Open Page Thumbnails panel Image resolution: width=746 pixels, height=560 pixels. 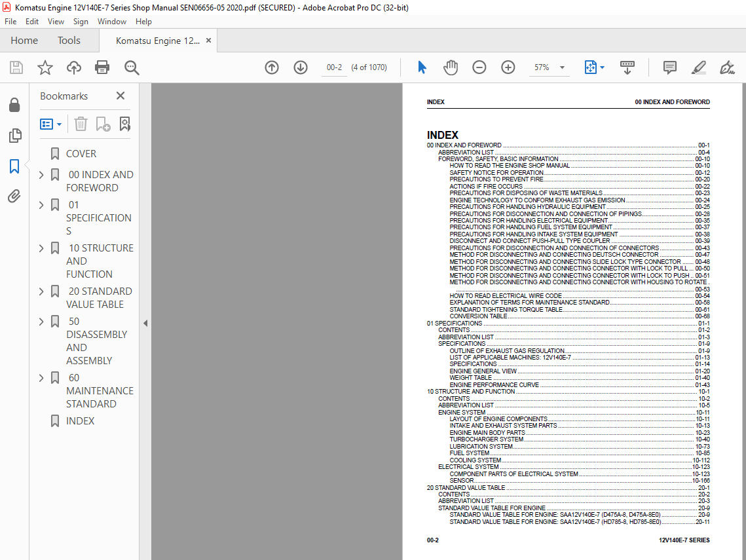click(x=15, y=136)
